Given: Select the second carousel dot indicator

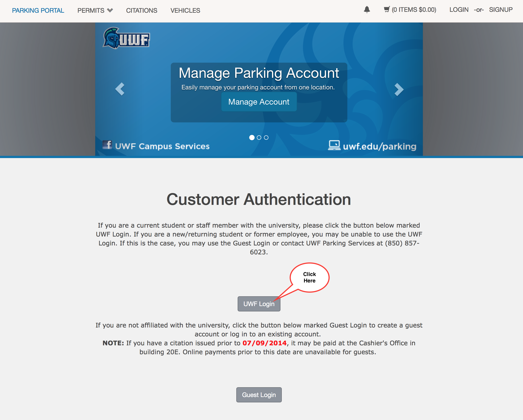Looking at the screenshot, I should (x=259, y=138).
